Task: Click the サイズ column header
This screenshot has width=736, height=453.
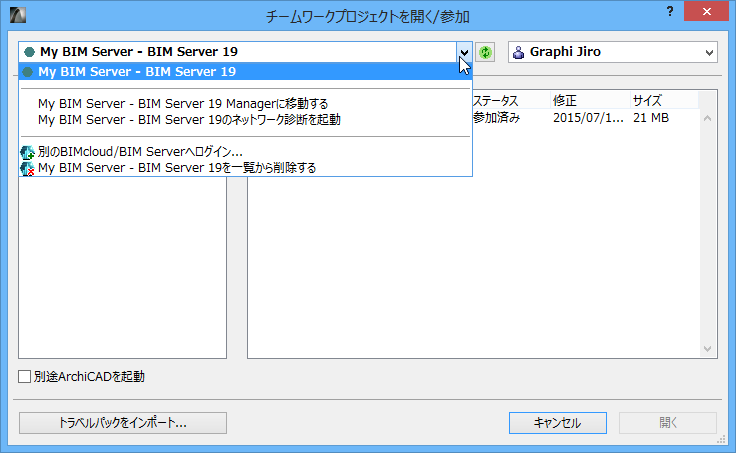Action: (x=664, y=100)
